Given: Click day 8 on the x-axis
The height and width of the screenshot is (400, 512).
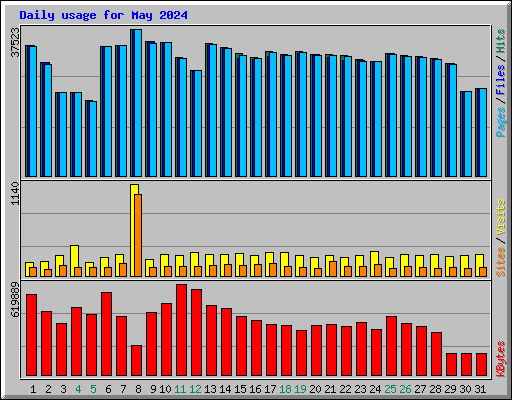Looking at the screenshot, I should [x=138, y=389].
